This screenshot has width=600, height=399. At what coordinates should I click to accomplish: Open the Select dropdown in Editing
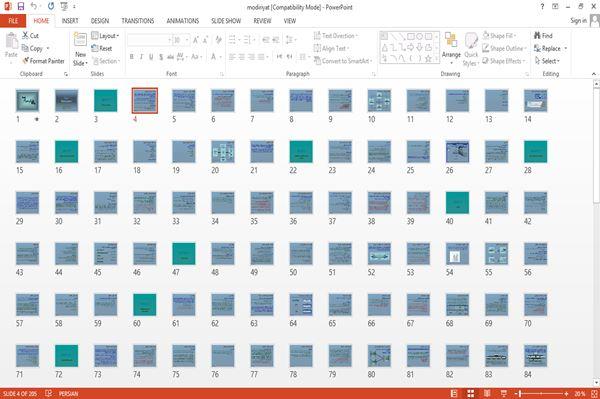point(547,61)
